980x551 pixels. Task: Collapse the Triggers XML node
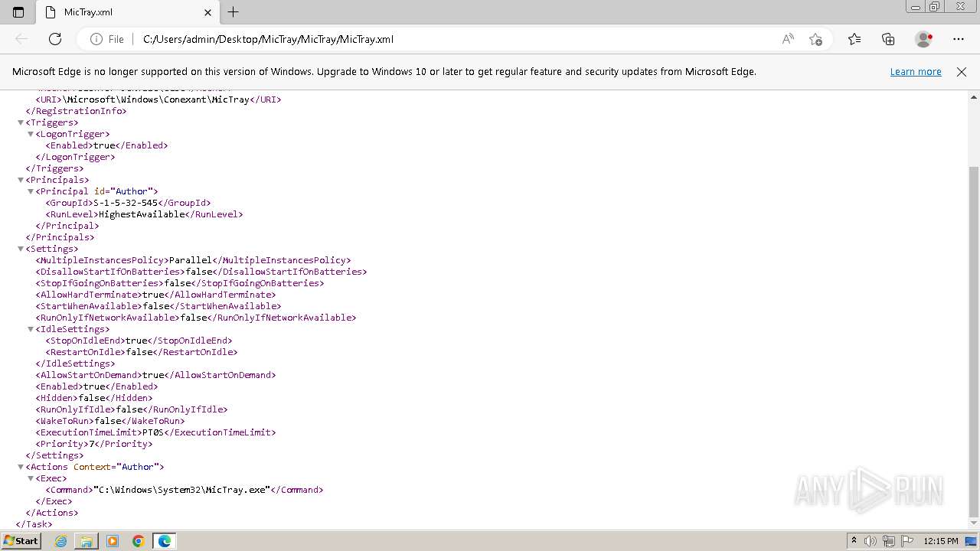[21, 122]
